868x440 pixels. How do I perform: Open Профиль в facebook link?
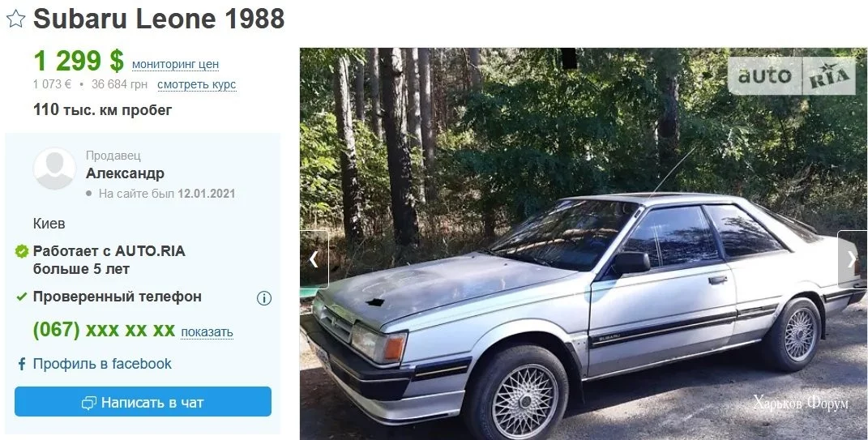click(102, 364)
